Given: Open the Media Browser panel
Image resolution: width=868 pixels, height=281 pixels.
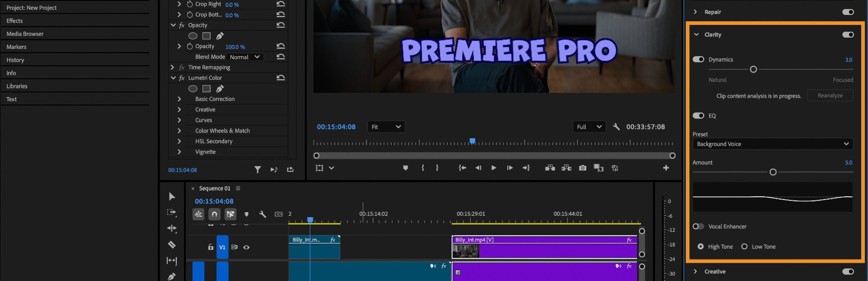Looking at the screenshot, I should point(25,34).
